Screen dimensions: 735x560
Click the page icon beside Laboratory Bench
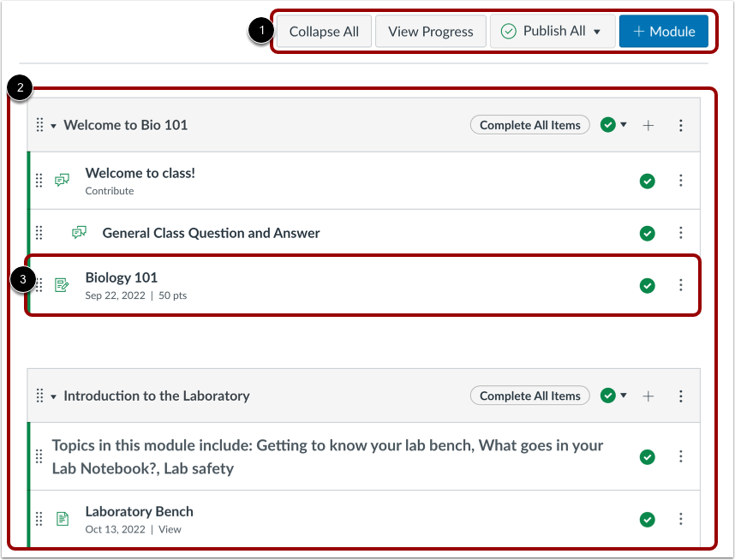tap(61, 519)
